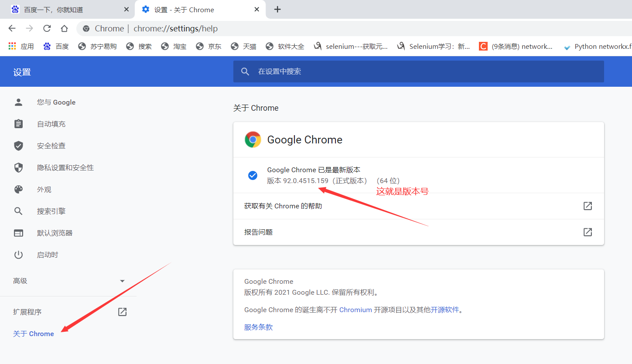Open the selenium---获取元... bookmark
The height and width of the screenshot is (364, 632).
351,46
